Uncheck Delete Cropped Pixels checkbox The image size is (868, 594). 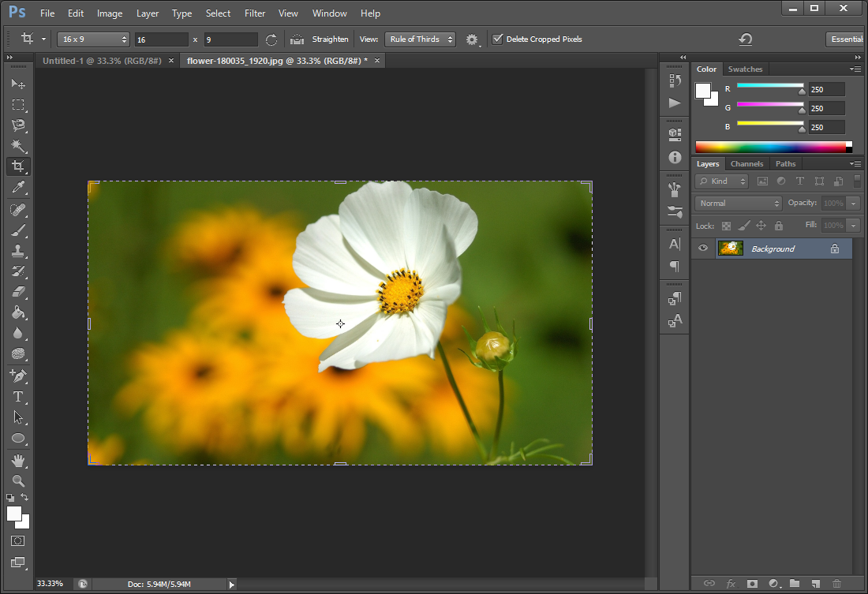tap(497, 39)
